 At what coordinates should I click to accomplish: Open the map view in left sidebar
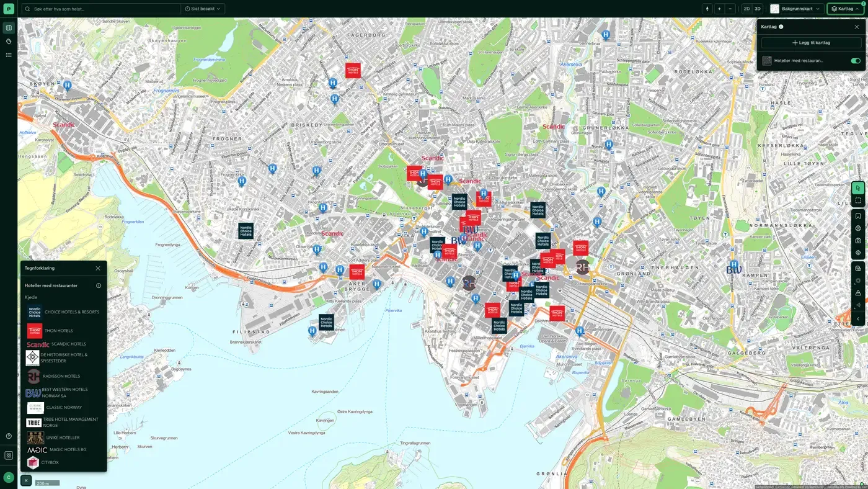pos(9,28)
